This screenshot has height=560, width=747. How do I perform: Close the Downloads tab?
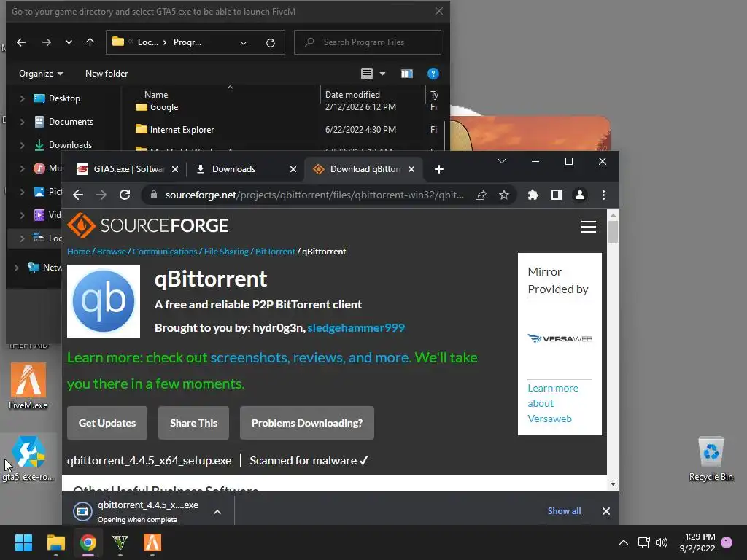coord(293,169)
